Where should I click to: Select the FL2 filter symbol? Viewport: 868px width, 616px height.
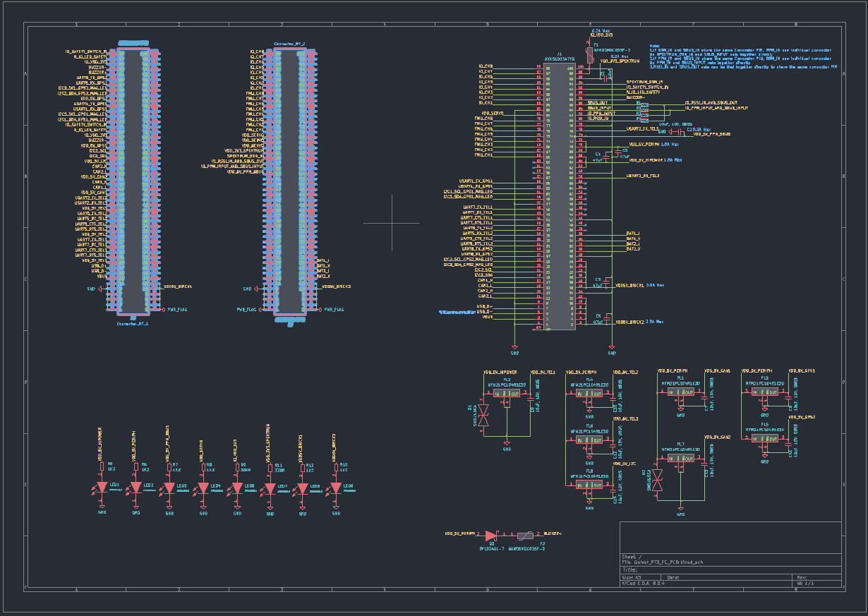[764, 392]
